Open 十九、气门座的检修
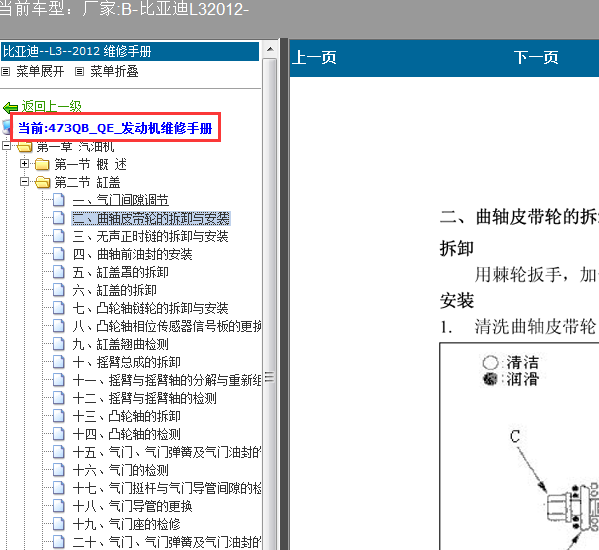The height and width of the screenshot is (550, 599). (126, 524)
